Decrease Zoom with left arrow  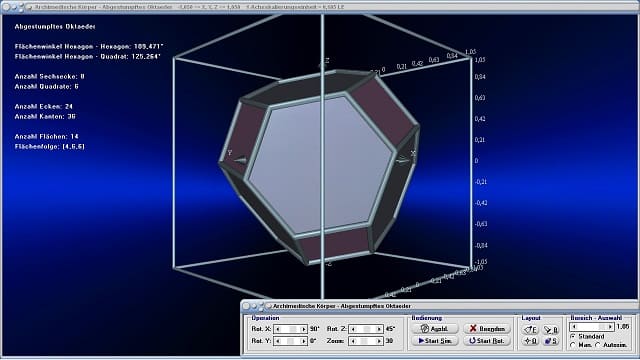[353, 341]
